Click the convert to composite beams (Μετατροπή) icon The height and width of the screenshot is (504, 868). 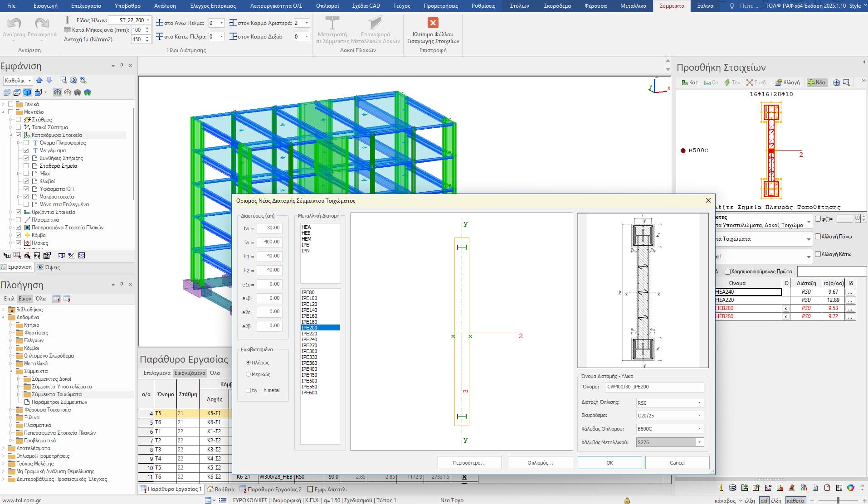(332, 23)
